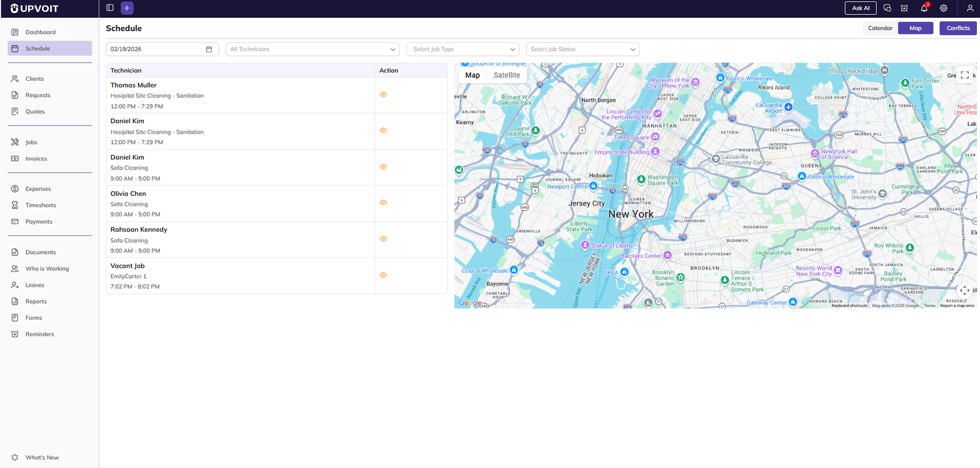Click the Resorts World New York City pin
The image size is (980, 468).
838,270
